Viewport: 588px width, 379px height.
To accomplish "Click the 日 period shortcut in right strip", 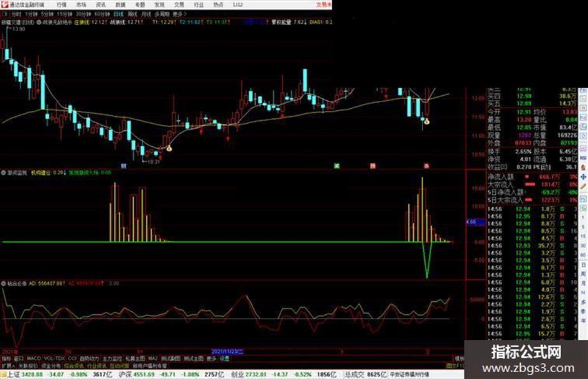I will [583, 264].
